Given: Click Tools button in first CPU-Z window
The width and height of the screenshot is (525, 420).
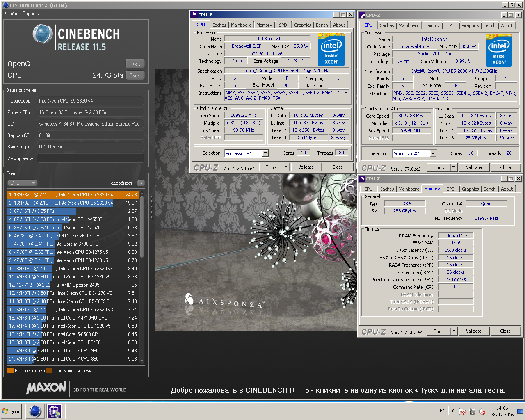Looking at the screenshot, I should coord(271,167).
